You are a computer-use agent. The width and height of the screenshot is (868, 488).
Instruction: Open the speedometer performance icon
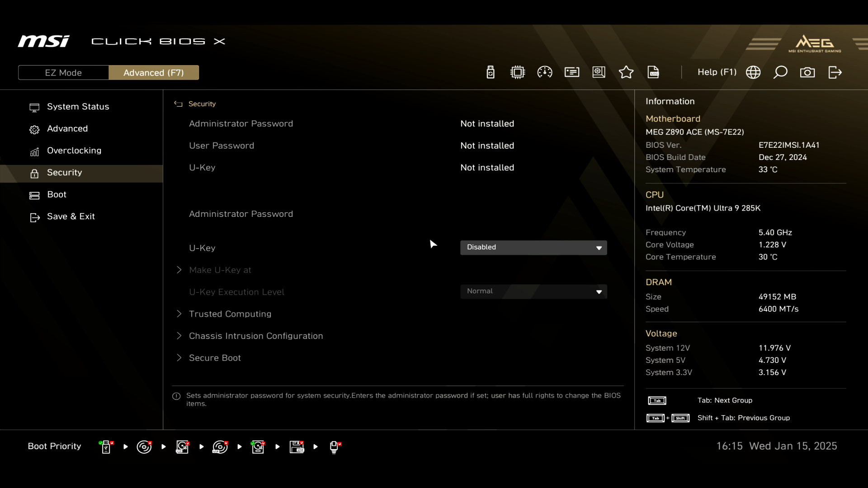point(545,72)
